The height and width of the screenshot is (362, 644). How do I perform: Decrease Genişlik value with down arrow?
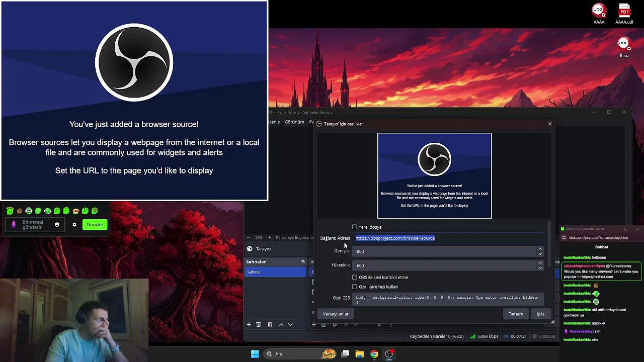540,254
